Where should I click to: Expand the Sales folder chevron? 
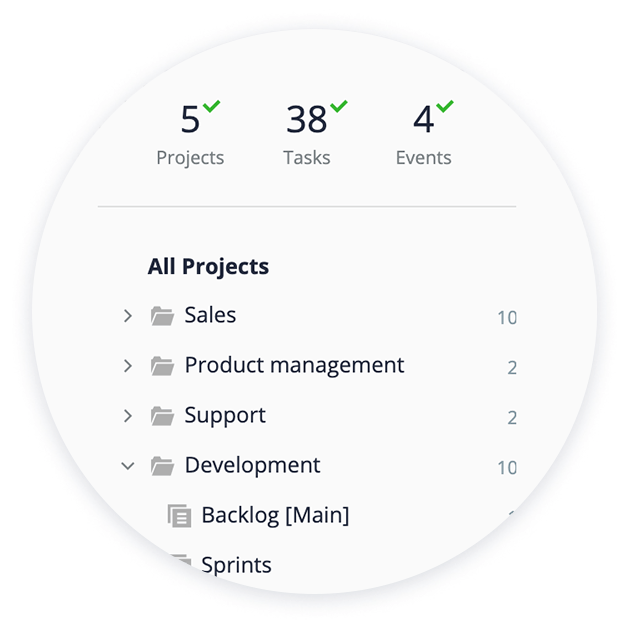click(128, 316)
